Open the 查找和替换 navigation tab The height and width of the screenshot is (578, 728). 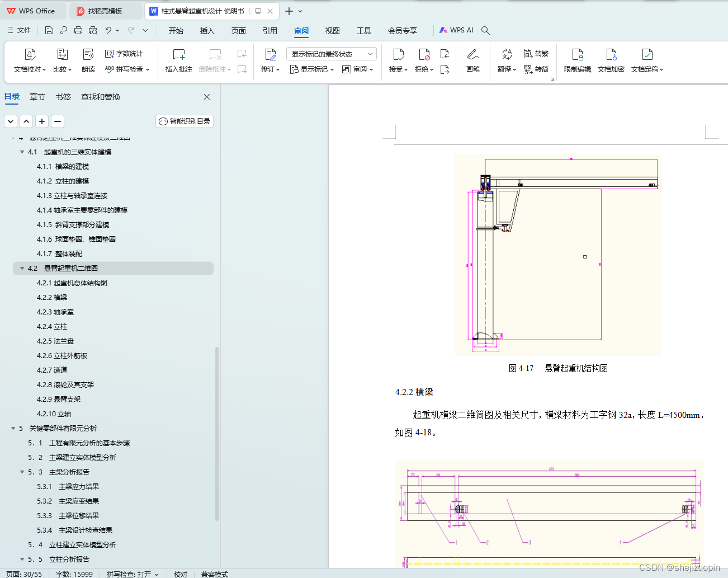pos(101,97)
